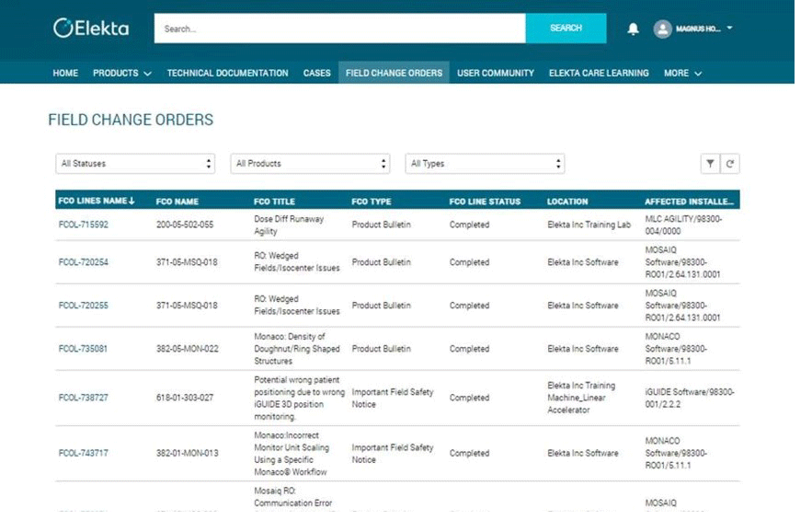812x520 pixels.
Task: Click Monaco:Incorrect Monitor Unit Scaling title
Action: pyautogui.click(x=292, y=454)
